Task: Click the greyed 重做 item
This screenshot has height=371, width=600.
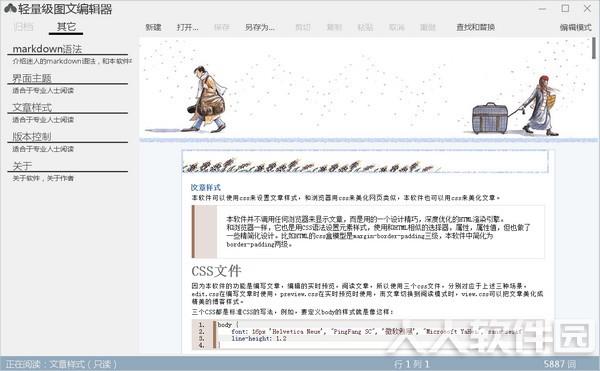Action: (x=428, y=27)
